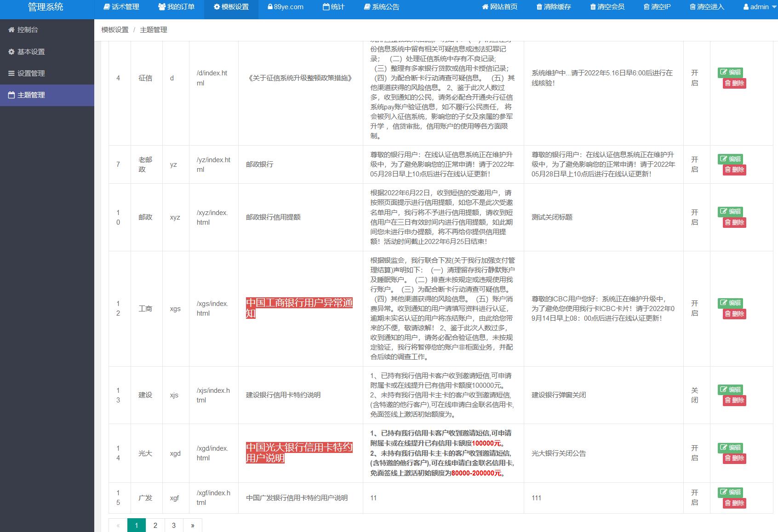Open 模板设置 in top navigation

coord(231,7)
